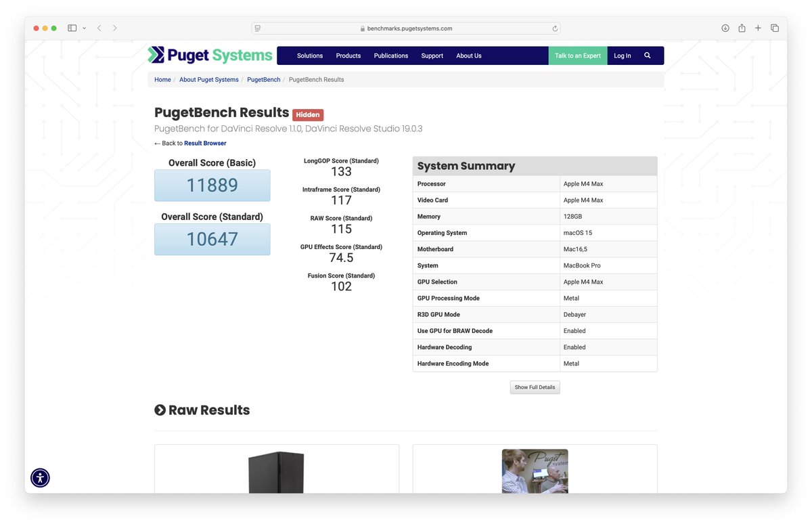Image resolution: width=812 pixels, height=526 pixels.
Task: Open the Support menu
Action: 432,56
